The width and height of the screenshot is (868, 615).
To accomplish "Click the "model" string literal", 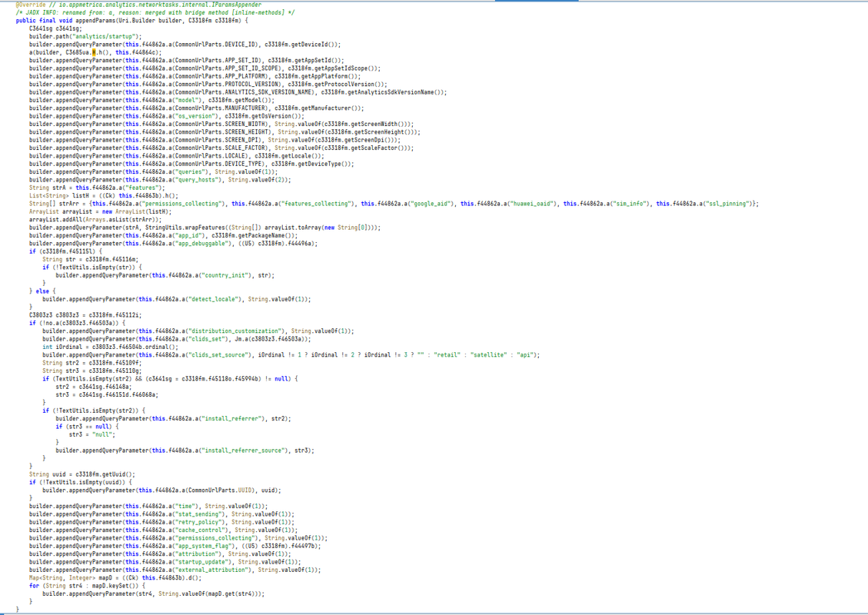I will 188,100.
